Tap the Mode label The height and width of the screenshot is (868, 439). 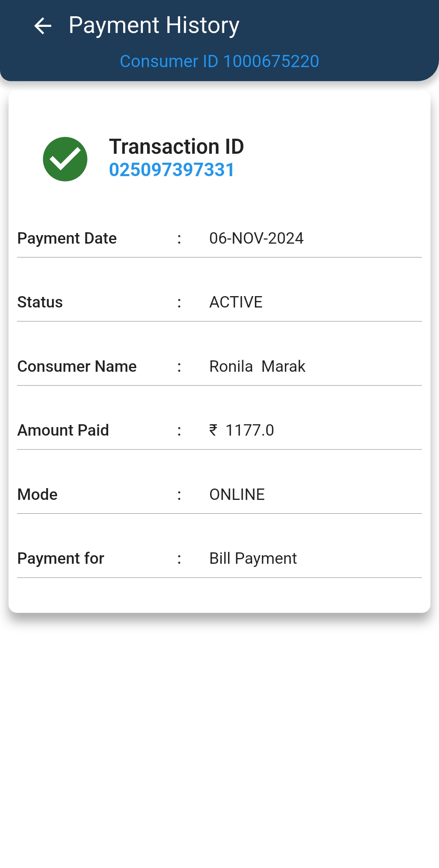point(37,495)
